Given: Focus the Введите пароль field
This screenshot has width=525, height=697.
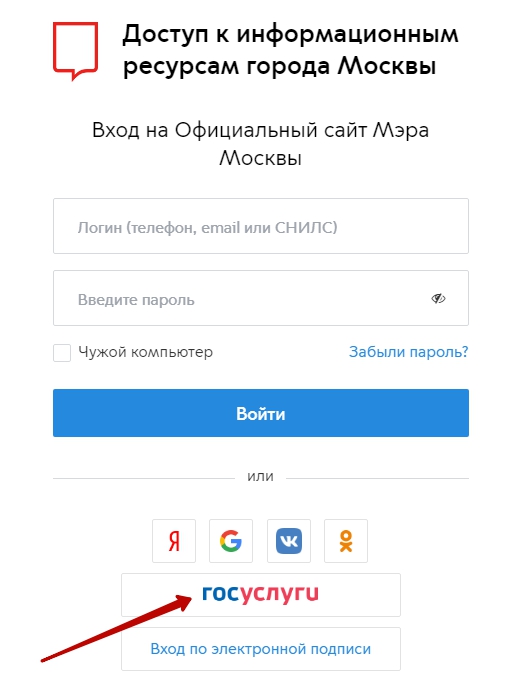Looking at the screenshot, I should pyautogui.click(x=260, y=298).
